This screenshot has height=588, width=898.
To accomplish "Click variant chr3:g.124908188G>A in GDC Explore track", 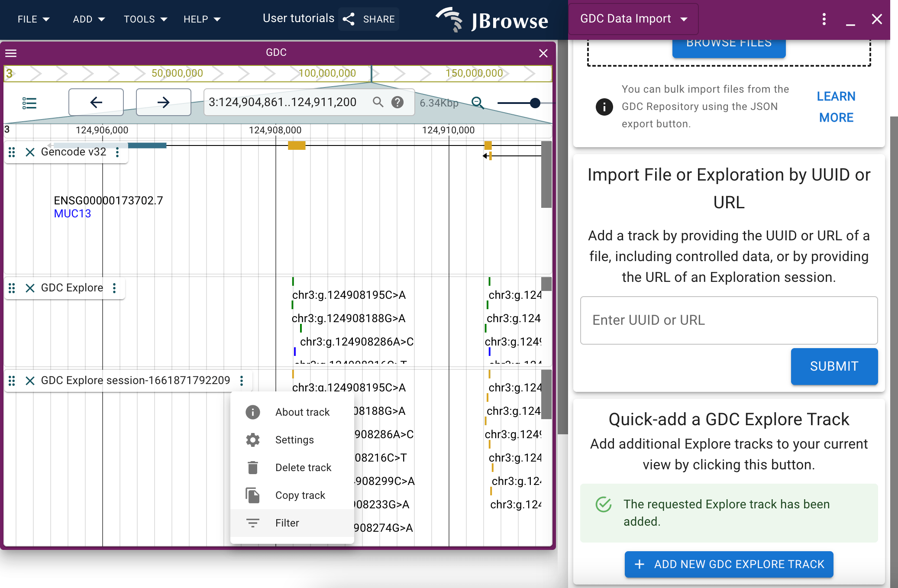I will point(349,318).
